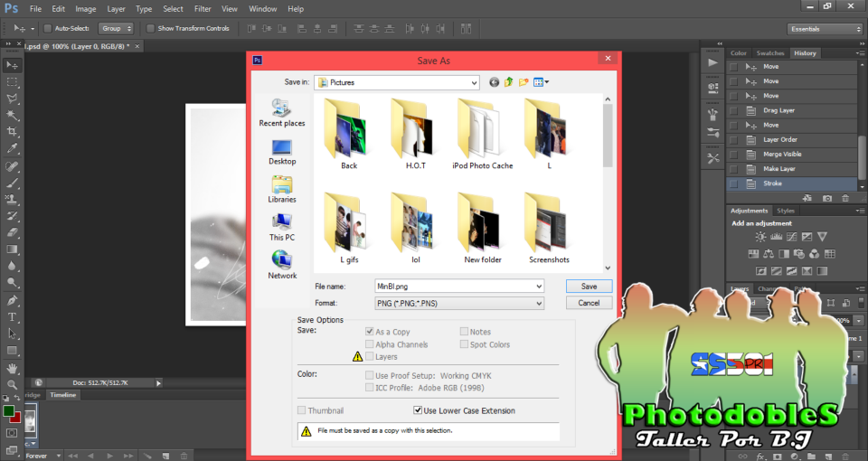Open Desktop location in Save As sidebar

(282, 152)
